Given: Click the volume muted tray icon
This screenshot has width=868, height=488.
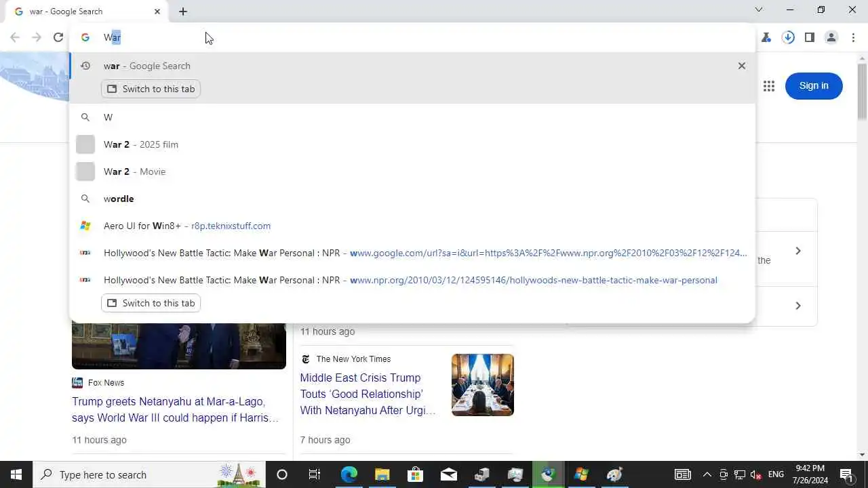Looking at the screenshot, I should (756, 474).
